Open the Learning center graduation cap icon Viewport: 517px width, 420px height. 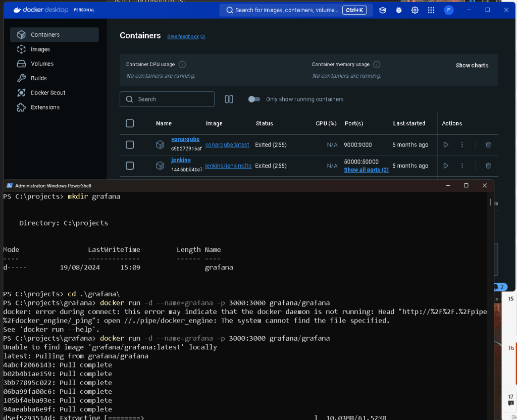coord(383,10)
